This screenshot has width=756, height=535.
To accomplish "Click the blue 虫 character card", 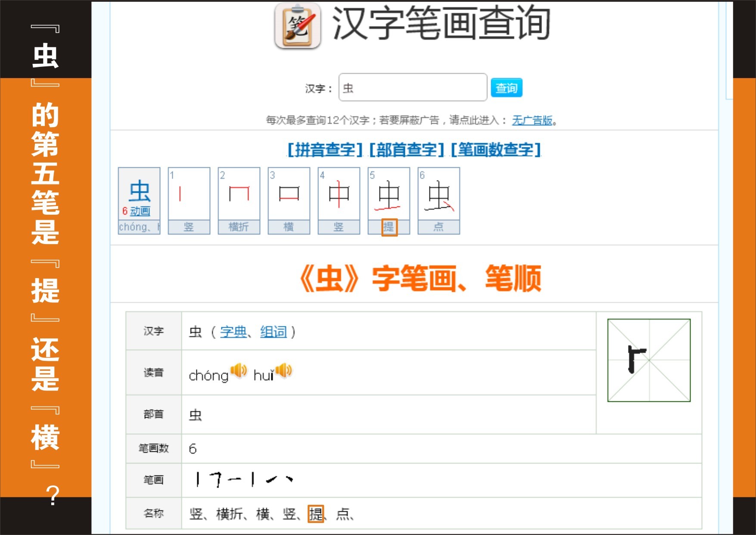I will [139, 192].
